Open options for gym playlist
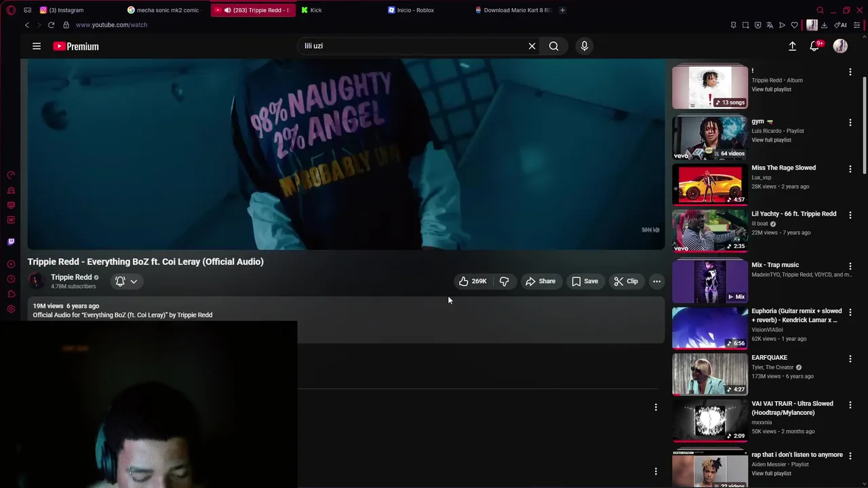Viewport: 868px width, 488px height. point(850,123)
